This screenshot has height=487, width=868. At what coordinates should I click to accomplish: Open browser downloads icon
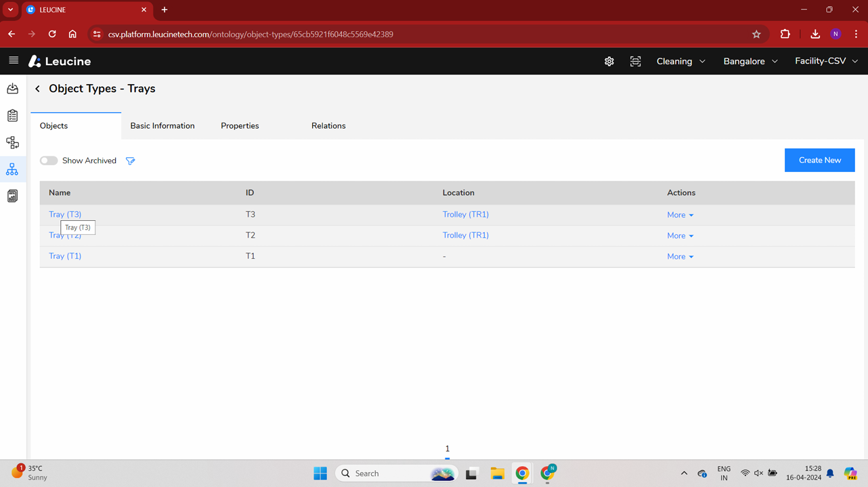point(815,34)
